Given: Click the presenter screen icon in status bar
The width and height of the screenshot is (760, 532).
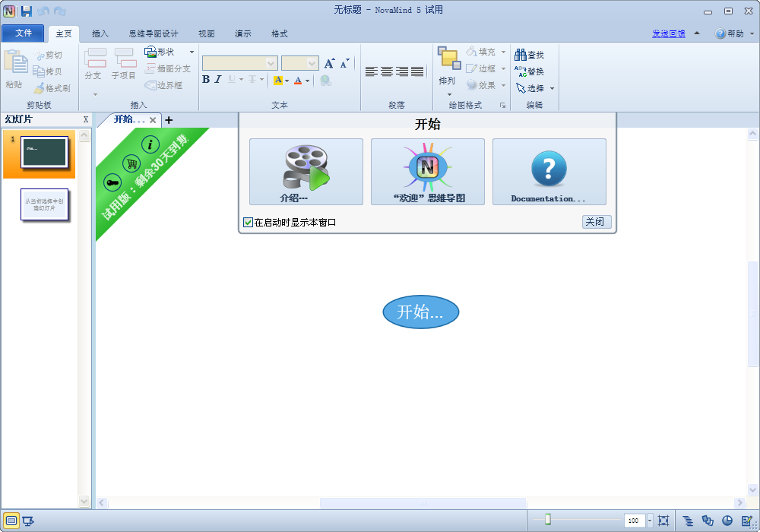Looking at the screenshot, I should pyautogui.click(x=28, y=521).
